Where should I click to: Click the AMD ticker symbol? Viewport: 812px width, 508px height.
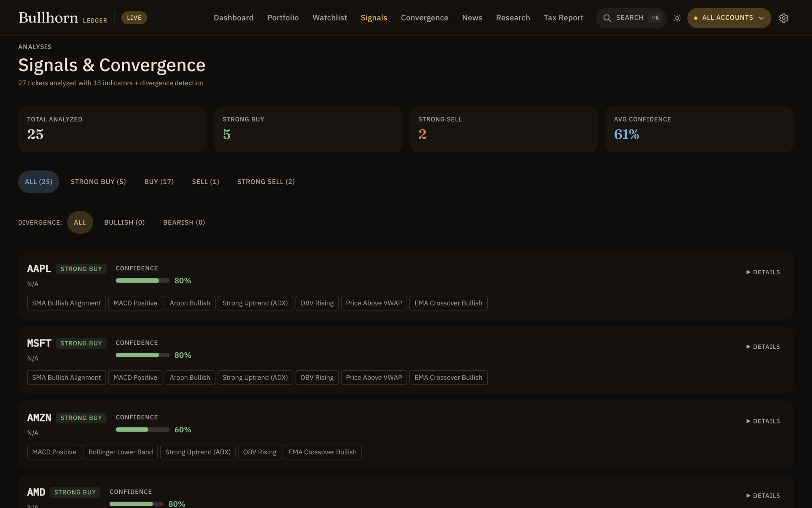(x=36, y=492)
